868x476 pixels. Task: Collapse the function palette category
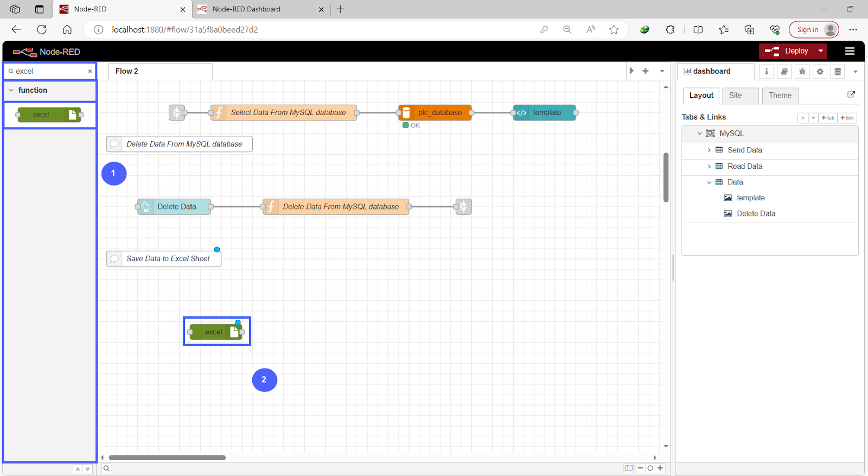tap(50, 90)
